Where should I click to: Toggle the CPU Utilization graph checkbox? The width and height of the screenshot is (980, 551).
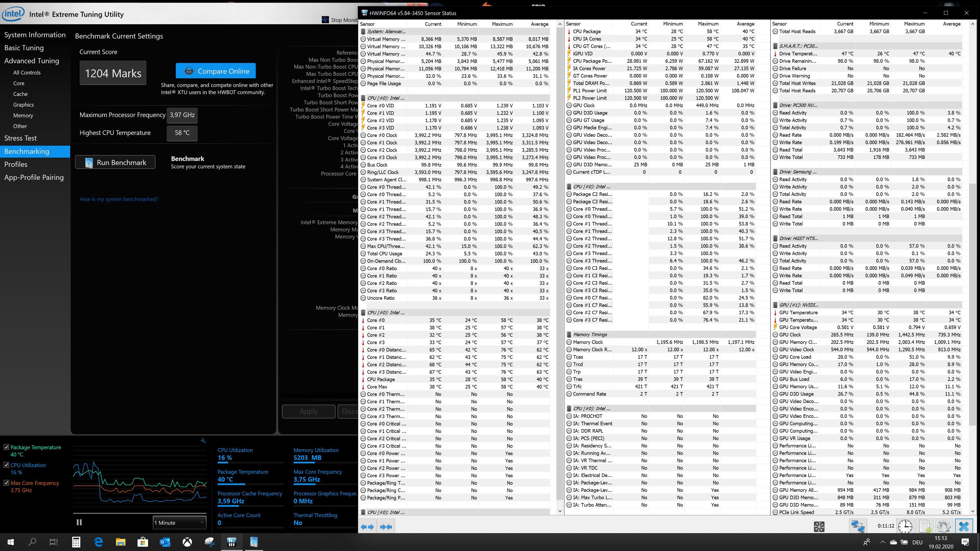[6, 465]
